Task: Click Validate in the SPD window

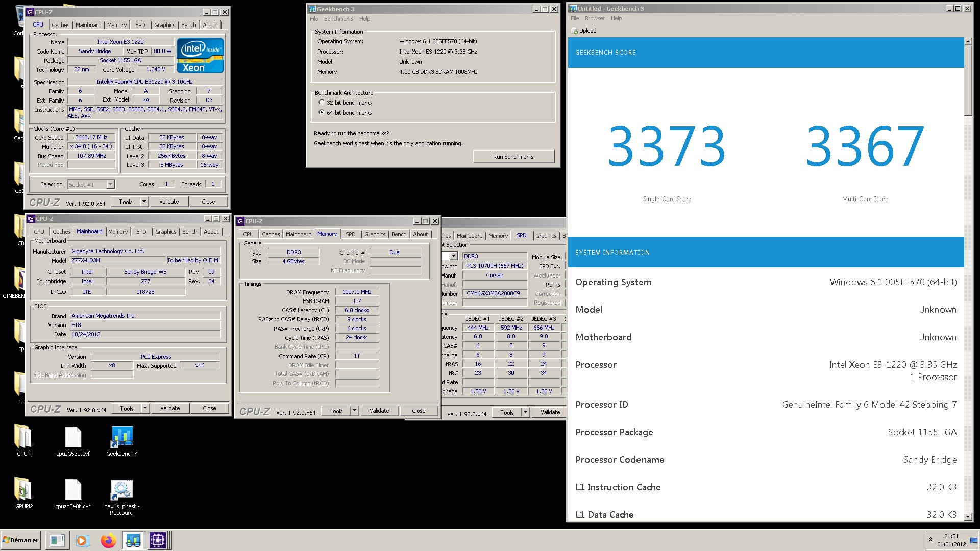Action: 550,412
